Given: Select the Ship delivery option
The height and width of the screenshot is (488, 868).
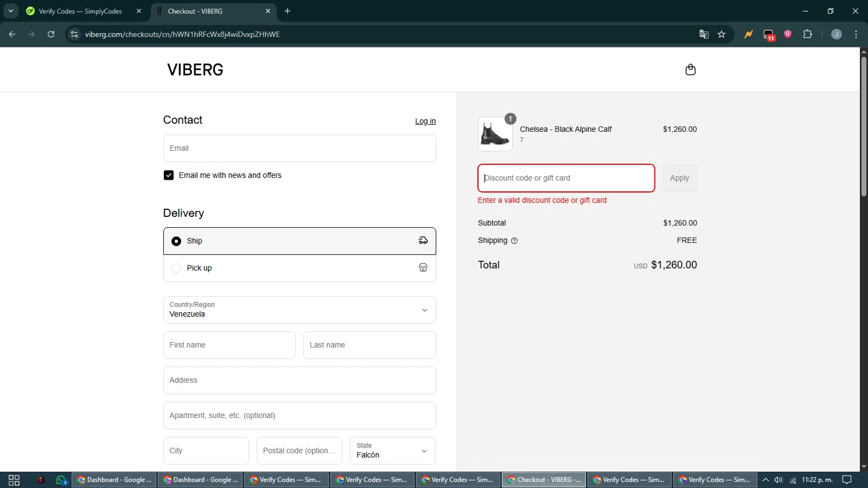Looking at the screenshot, I should pos(299,241).
